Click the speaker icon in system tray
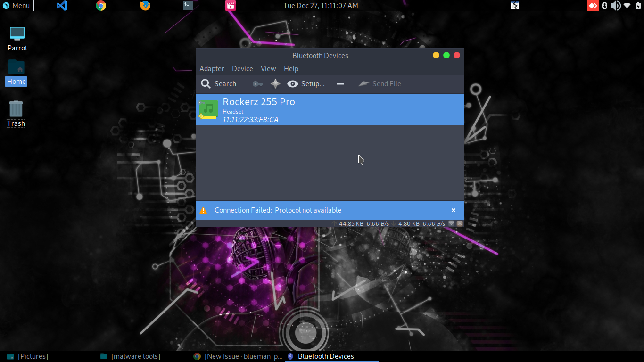644x362 pixels. [615, 6]
